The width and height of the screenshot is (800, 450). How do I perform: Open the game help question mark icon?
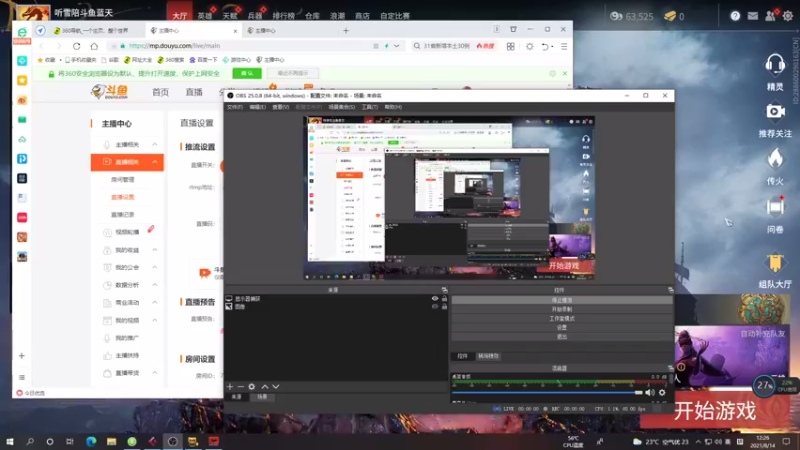click(x=735, y=16)
